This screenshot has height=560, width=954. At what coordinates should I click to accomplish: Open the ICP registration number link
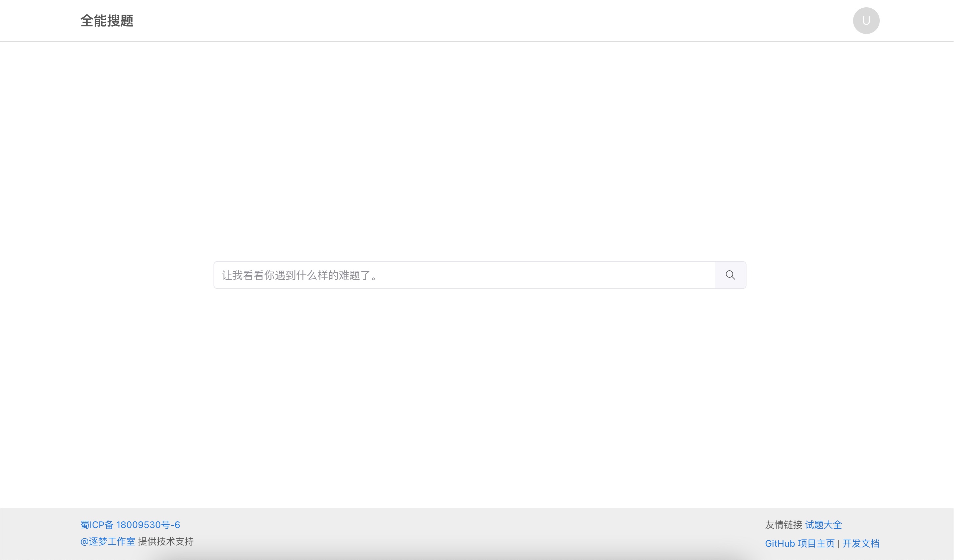[x=130, y=525]
